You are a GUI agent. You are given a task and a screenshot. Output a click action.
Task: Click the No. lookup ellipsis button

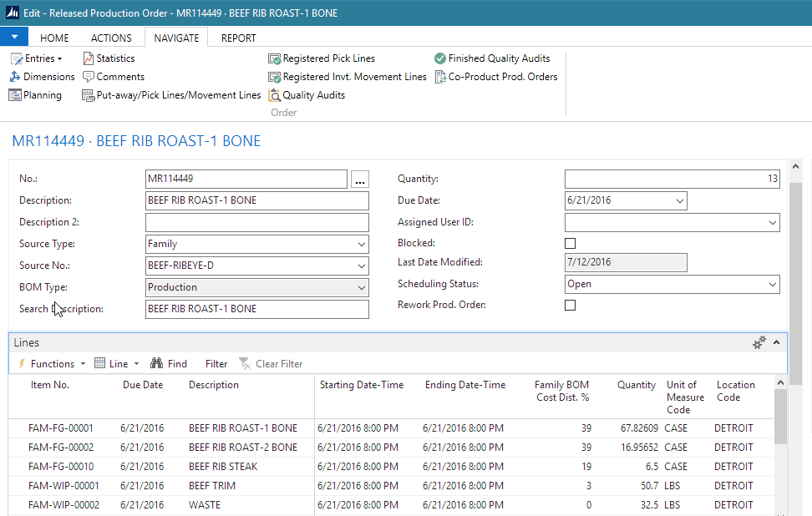[x=359, y=180]
